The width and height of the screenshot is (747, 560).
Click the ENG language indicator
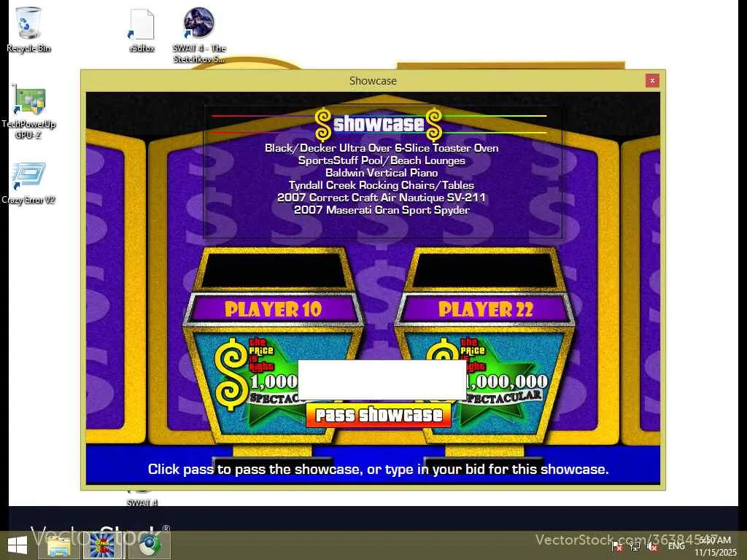click(676, 546)
